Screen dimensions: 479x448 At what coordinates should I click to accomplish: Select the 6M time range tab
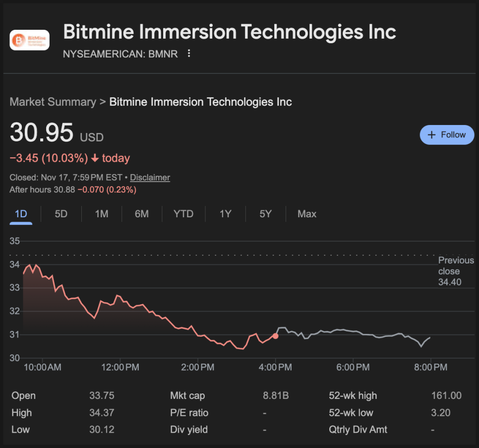pyautogui.click(x=142, y=214)
